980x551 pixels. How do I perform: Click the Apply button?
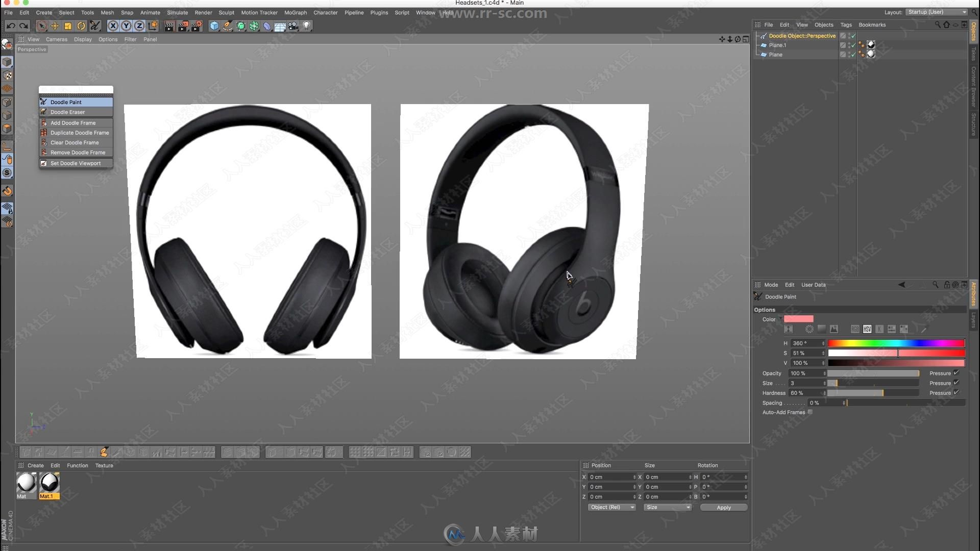[x=724, y=508]
